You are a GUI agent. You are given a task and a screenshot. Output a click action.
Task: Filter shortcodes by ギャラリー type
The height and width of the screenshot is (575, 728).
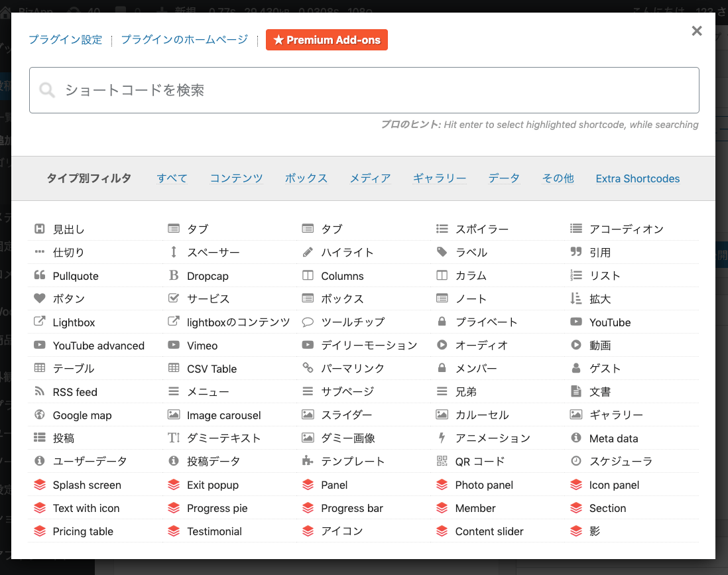(x=439, y=178)
